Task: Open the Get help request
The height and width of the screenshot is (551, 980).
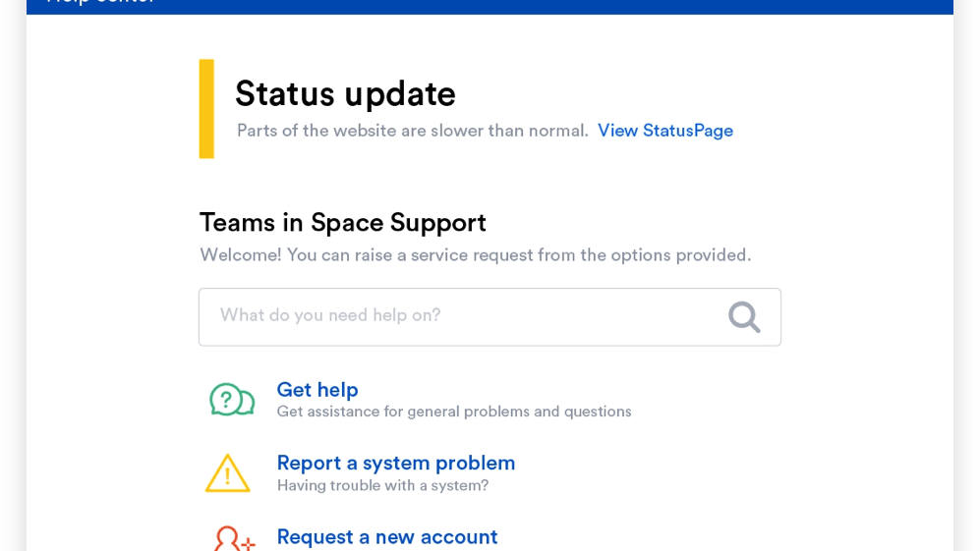Action: pyautogui.click(x=317, y=390)
